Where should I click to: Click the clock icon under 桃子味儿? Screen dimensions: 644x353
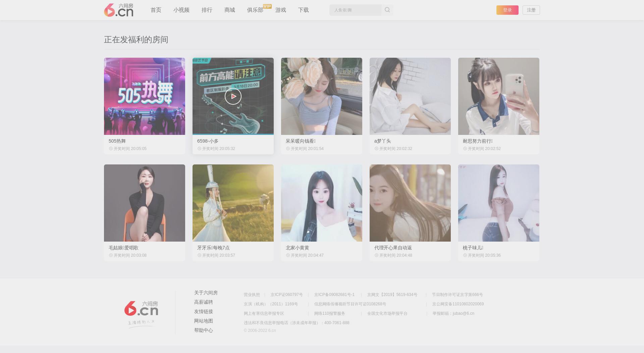click(x=465, y=255)
